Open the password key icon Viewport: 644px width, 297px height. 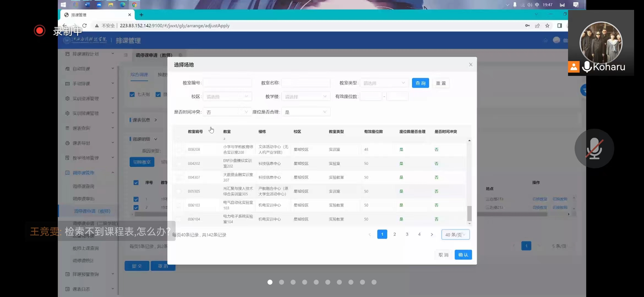coord(527,26)
